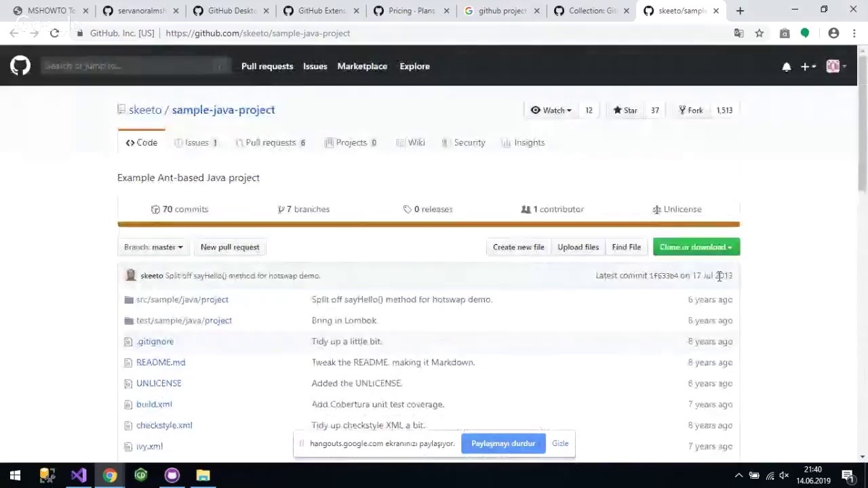Viewport: 868px width, 488px height.
Task: Click Upload files button
Action: click(x=578, y=247)
